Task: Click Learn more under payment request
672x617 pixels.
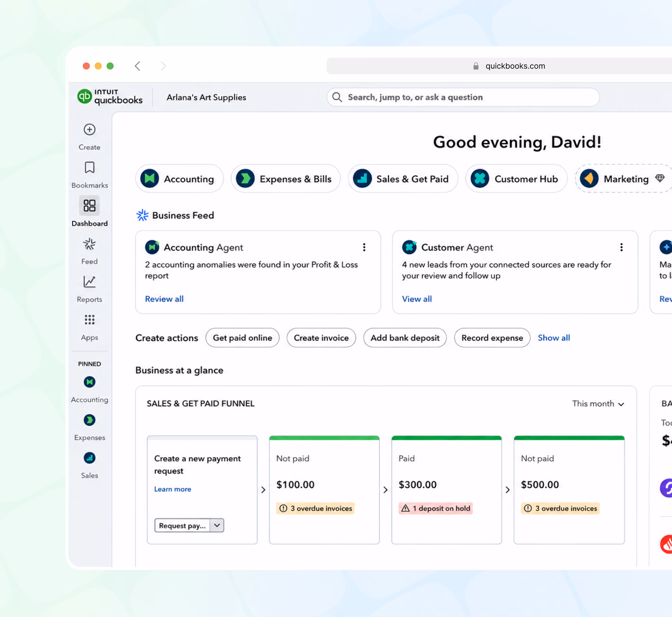Action: pos(173,489)
